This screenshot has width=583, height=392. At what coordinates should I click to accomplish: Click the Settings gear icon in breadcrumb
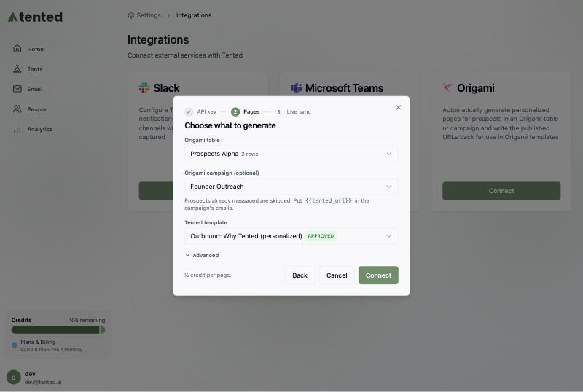tap(131, 15)
